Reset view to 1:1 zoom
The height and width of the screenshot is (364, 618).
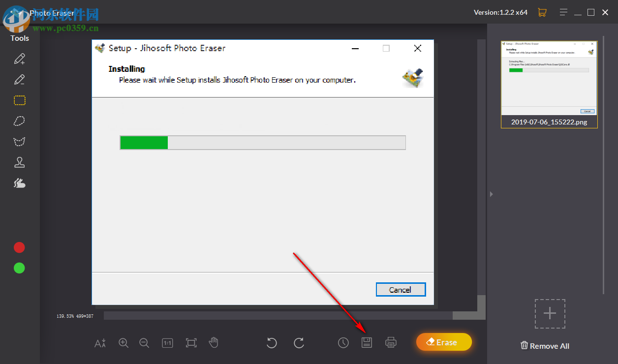(167, 343)
